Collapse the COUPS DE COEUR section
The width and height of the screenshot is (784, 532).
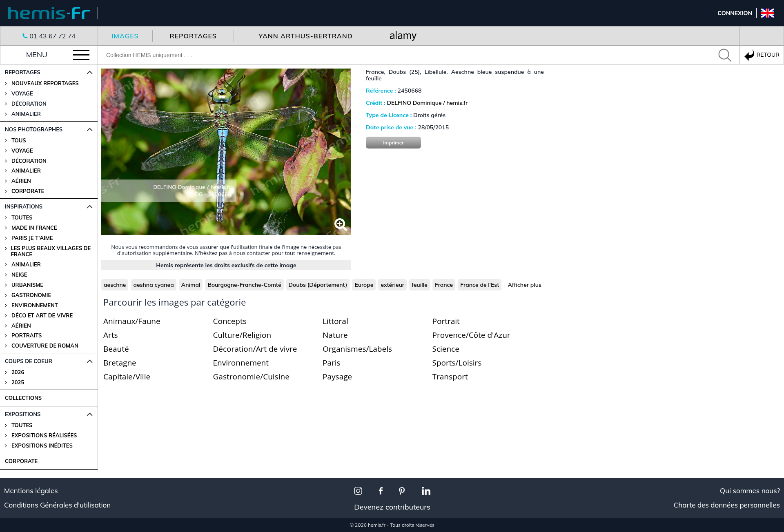click(90, 361)
